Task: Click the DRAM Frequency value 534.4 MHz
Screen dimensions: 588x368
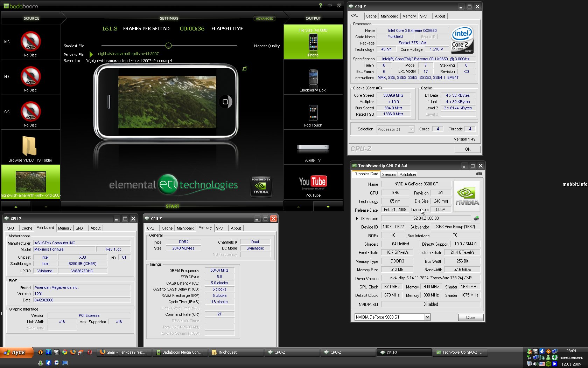Action: pos(219,271)
